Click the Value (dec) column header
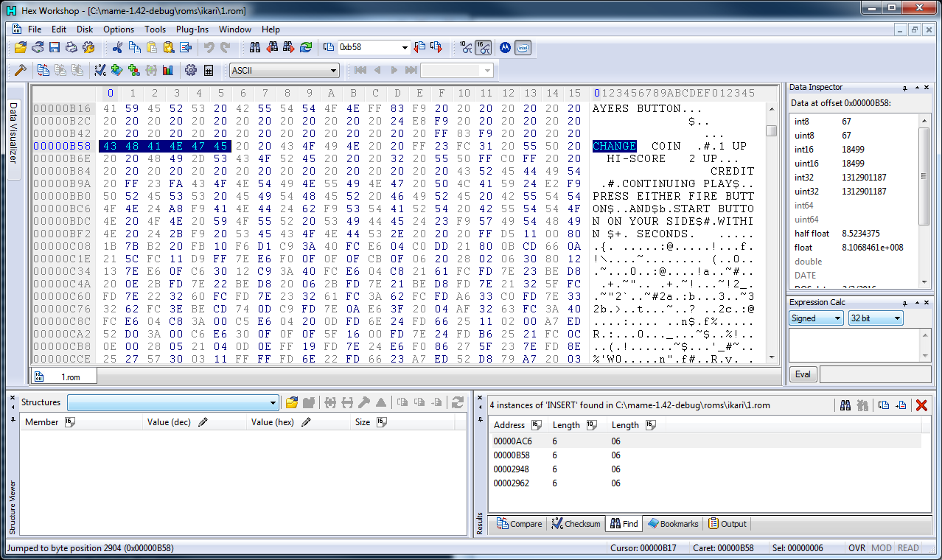The height and width of the screenshot is (560, 942). [x=194, y=422]
